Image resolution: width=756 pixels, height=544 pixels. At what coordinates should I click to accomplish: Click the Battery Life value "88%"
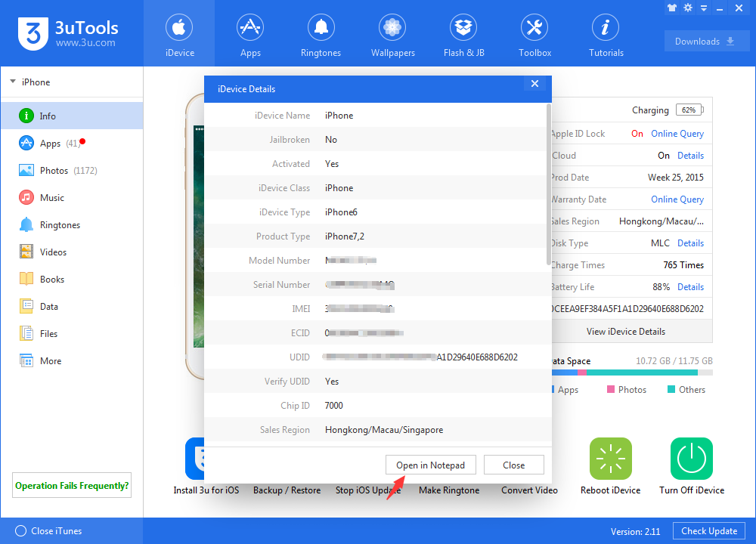click(661, 287)
